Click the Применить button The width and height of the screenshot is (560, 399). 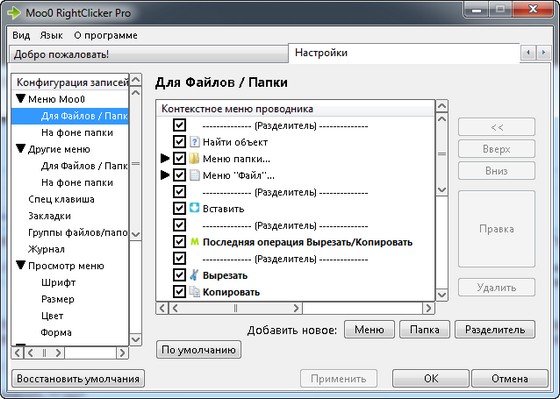pos(339,379)
